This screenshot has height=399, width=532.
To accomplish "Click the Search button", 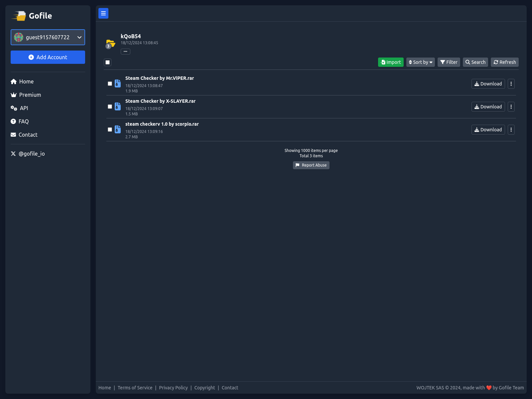I will tap(475, 62).
